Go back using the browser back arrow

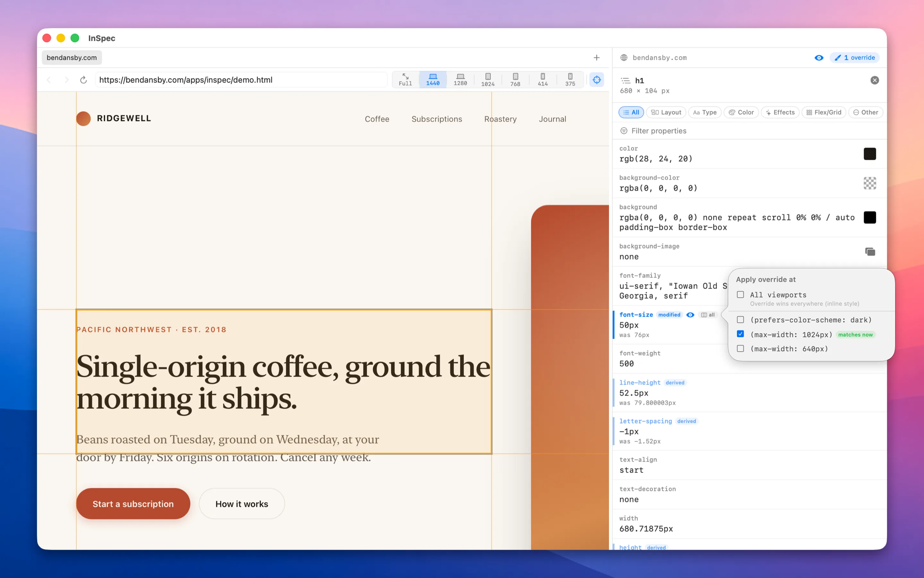(49, 80)
